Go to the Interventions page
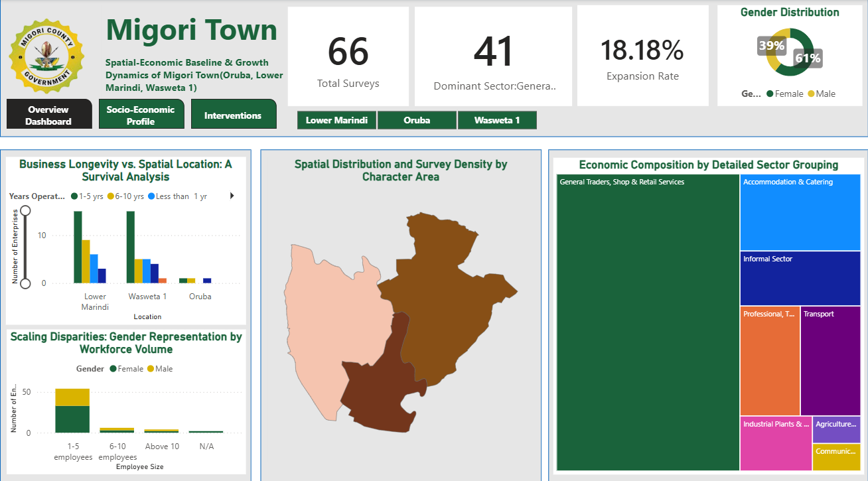Viewport: 868px width, 481px height. [x=233, y=115]
